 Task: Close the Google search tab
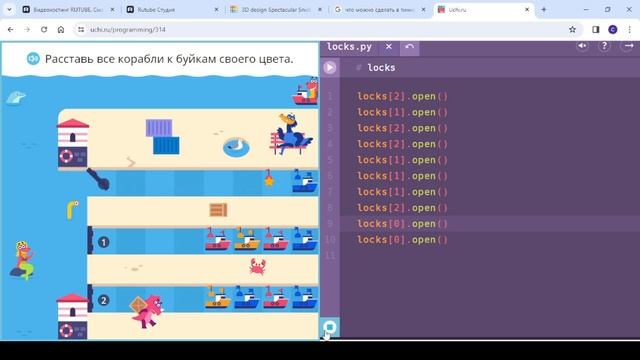[424, 9]
